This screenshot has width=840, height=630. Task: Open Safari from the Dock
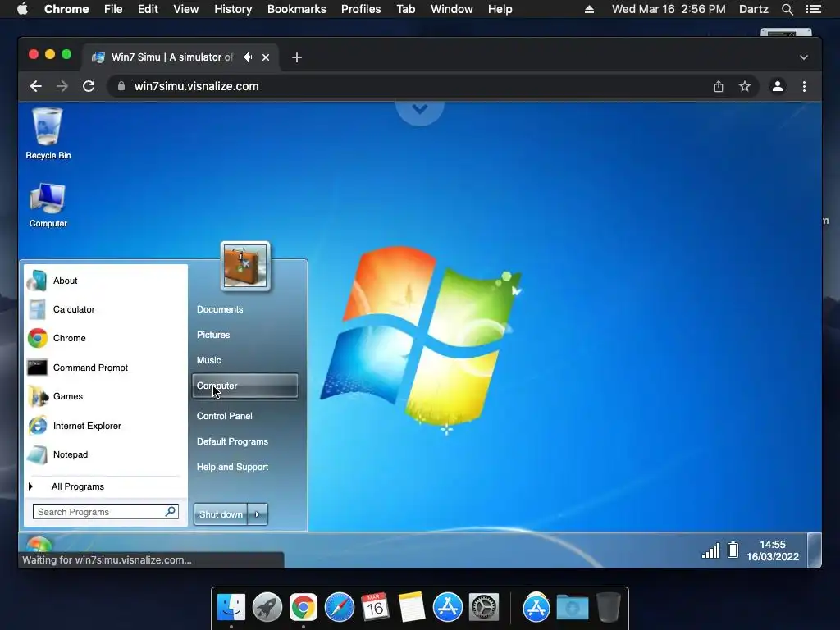339,608
